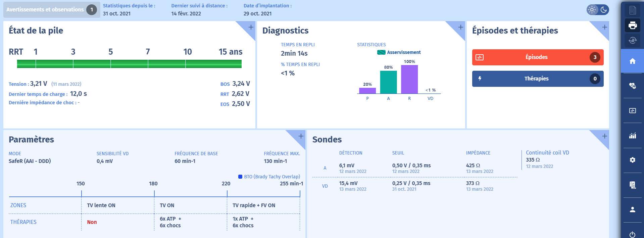Expand the État de la pile panel
Screen dimensions: 644x238
(x=251, y=27)
